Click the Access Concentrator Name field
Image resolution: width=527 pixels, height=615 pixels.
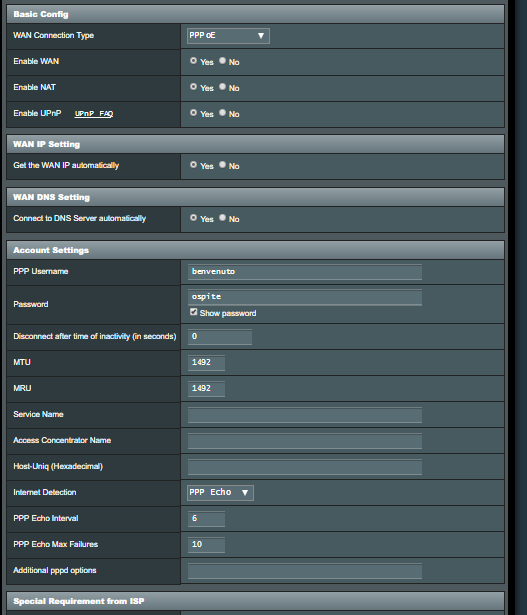pos(305,440)
